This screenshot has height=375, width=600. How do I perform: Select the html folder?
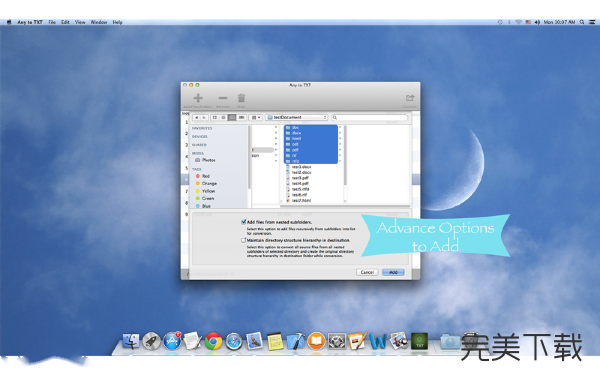point(311,139)
